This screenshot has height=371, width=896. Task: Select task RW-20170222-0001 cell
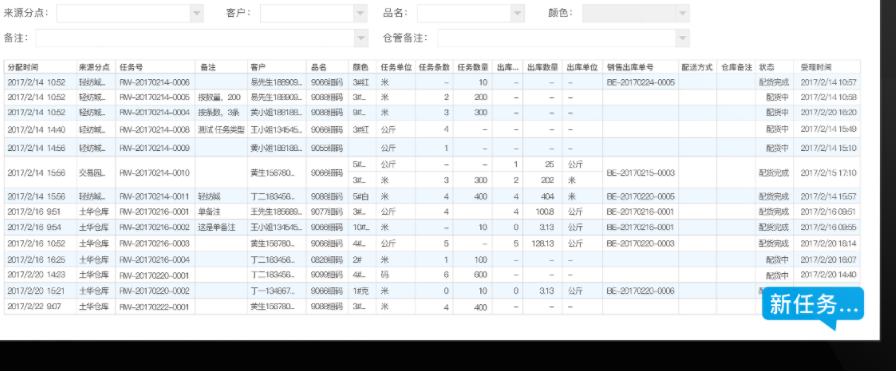pyautogui.click(x=155, y=307)
